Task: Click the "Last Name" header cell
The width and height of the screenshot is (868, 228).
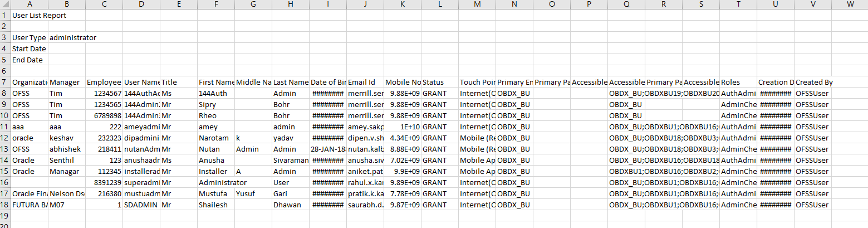Action: (x=290, y=82)
